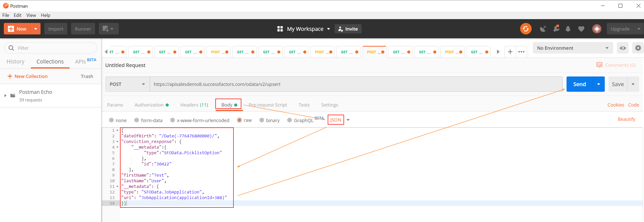Open the Params tab
The height and width of the screenshot is (222, 644).
pos(115,105)
